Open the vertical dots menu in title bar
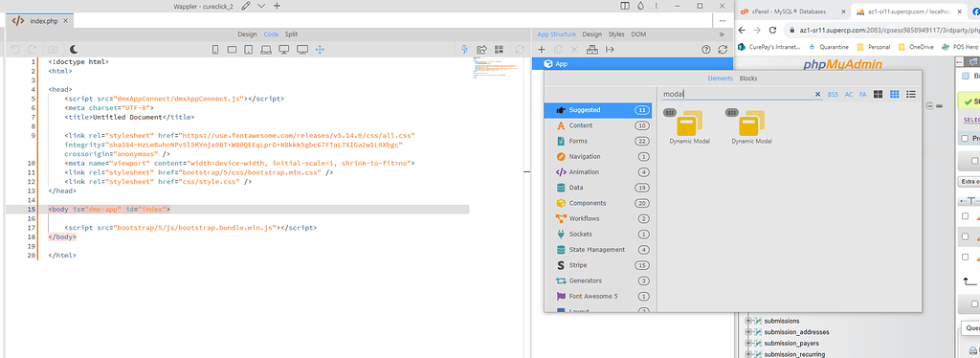Image resolution: width=980 pixels, height=358 pixels. (657, 6)
